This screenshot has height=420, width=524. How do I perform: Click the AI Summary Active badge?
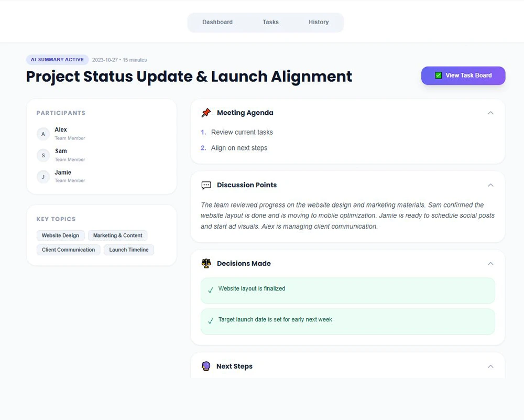57,60
